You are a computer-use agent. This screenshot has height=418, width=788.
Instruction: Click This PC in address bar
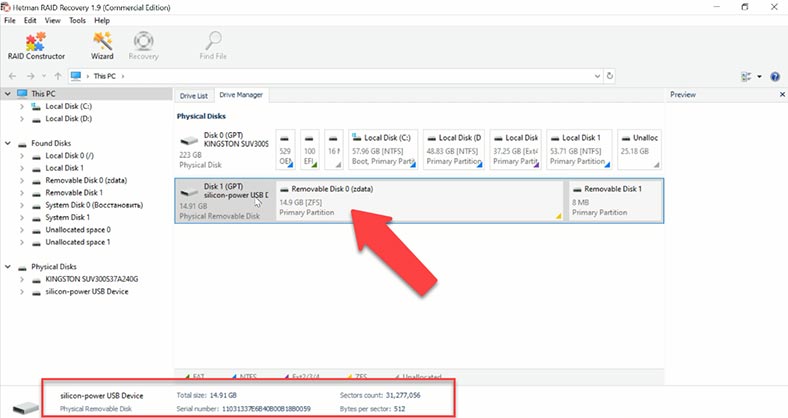105,76
